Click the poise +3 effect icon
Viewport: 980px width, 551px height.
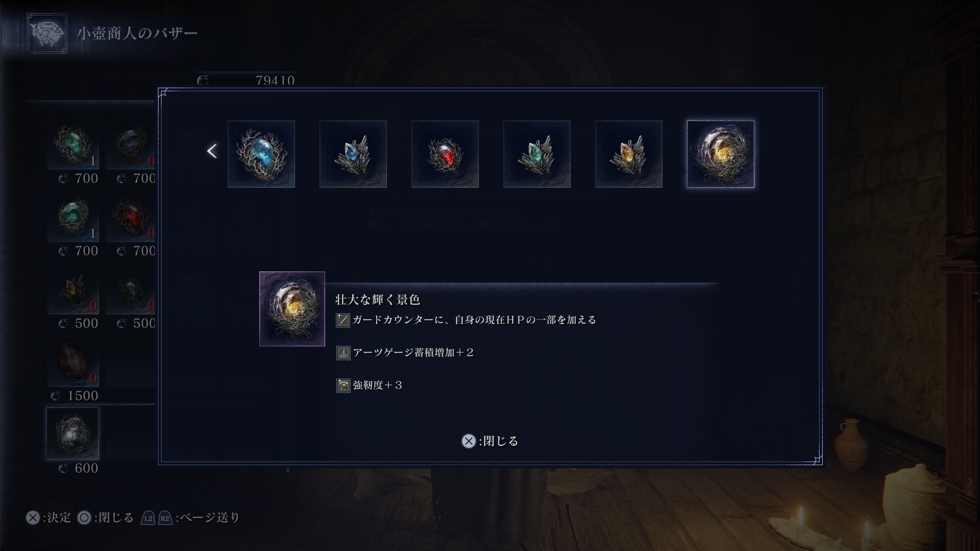click(343, 386)
